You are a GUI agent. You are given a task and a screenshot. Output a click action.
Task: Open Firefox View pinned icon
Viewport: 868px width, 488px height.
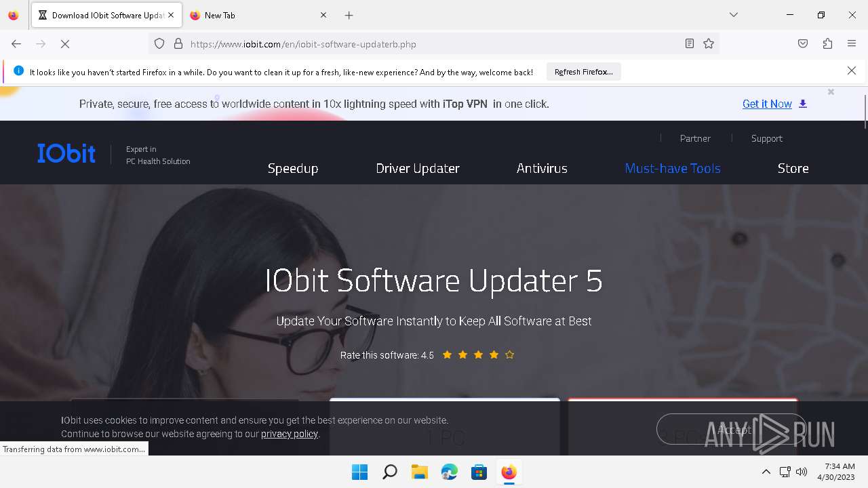pyautogui.click(x=13, y=15)
